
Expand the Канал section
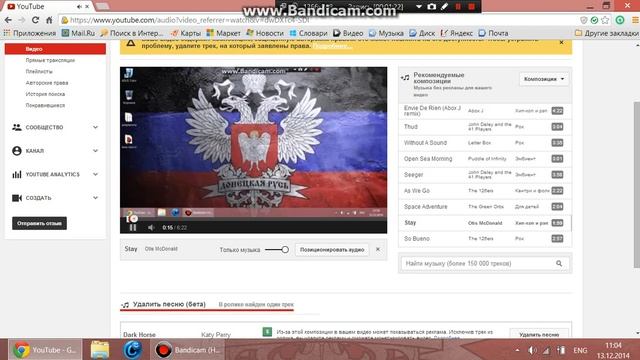[x=55, y=151]
